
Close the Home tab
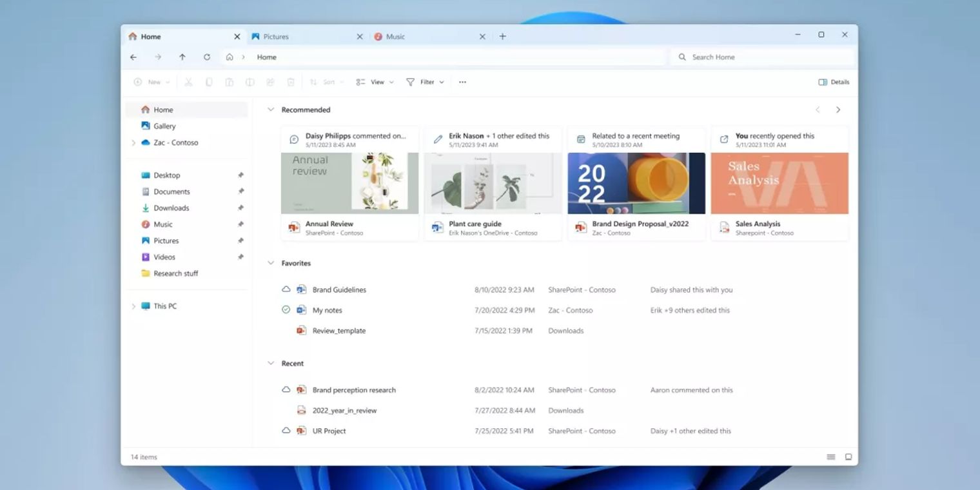point(237,37)
